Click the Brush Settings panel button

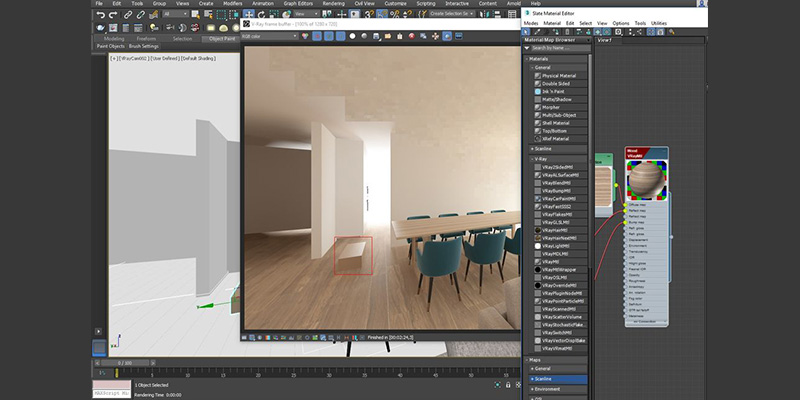[x=144, y=46]
